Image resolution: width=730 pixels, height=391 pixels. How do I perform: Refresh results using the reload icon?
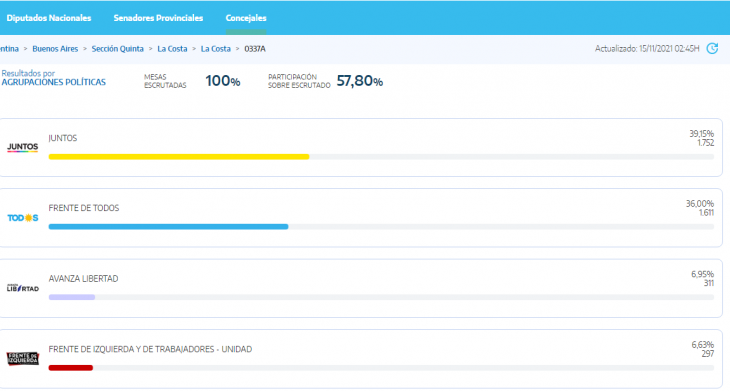click(x=712, y=48)
